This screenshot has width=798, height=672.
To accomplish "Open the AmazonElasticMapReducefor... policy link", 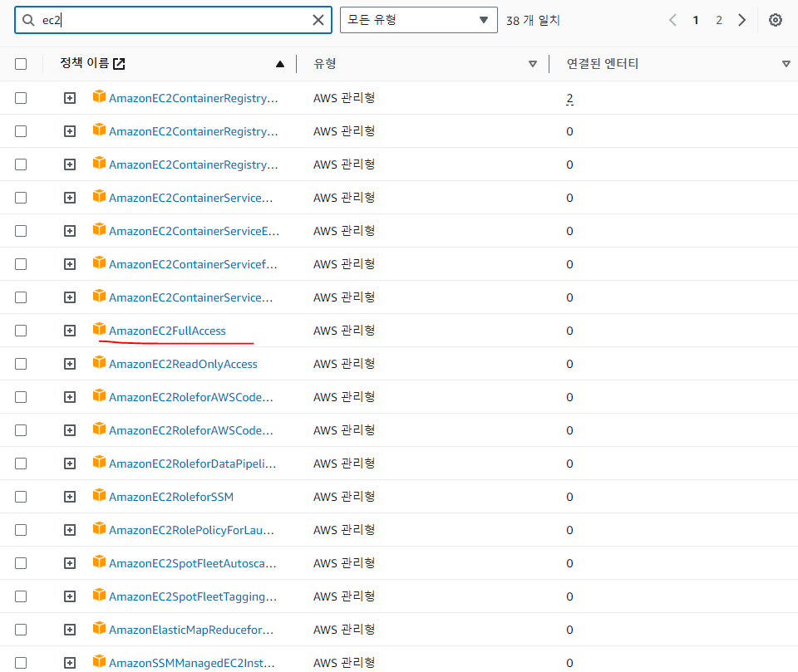I will (x=191, y=630).
